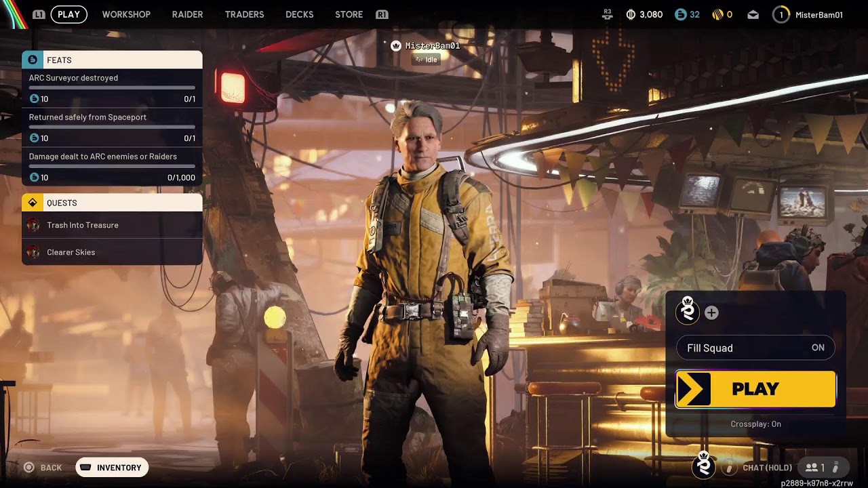
Task: Open the RAIDER tab
Action: (187, 14)
